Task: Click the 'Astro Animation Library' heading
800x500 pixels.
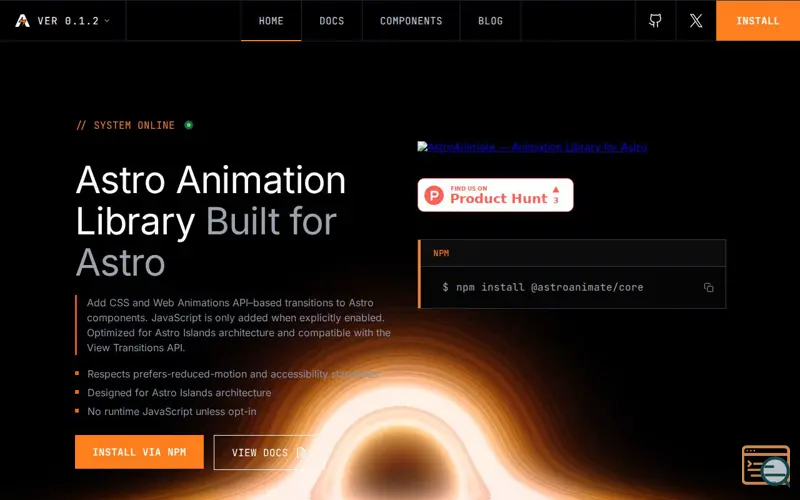Action: [211, 221]
